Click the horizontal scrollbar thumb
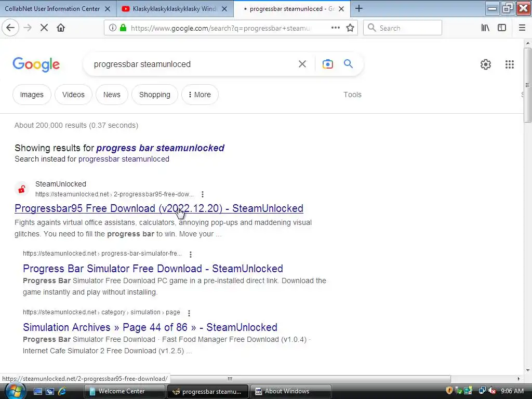The width and height of the screenshot is (532, 399). 230,379
